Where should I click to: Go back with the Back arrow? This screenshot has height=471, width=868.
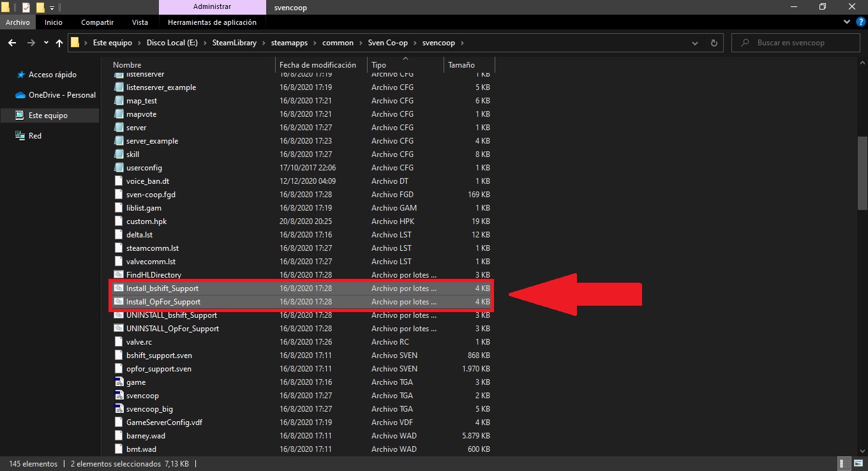click(x=12, y=43)
